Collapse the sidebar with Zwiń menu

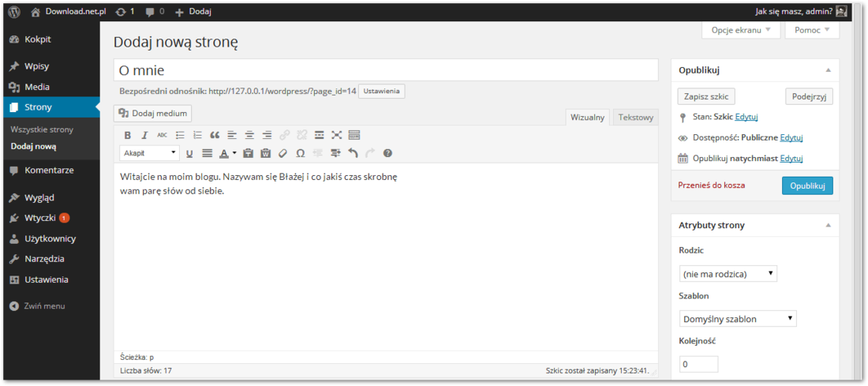(38, 305)
